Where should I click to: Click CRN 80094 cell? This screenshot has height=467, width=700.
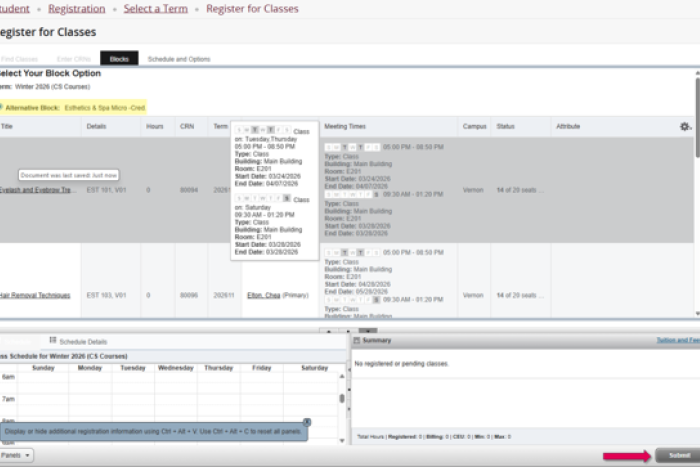click(189, 190)
